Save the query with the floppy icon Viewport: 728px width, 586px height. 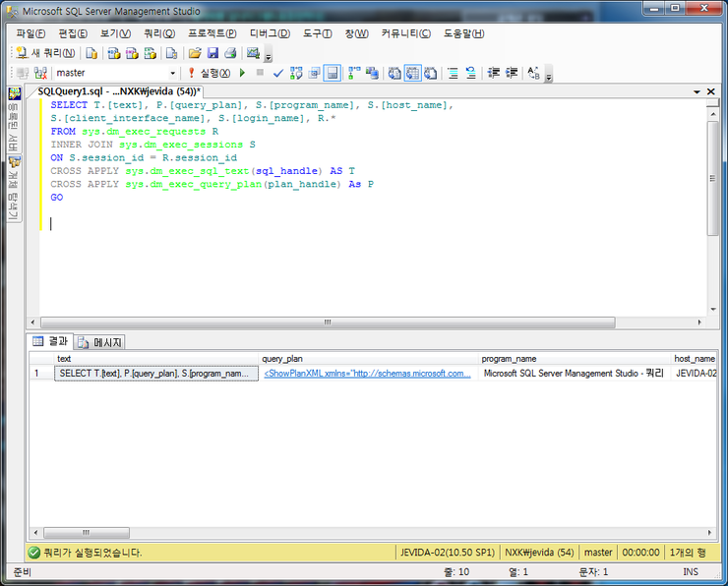(212, 53)
